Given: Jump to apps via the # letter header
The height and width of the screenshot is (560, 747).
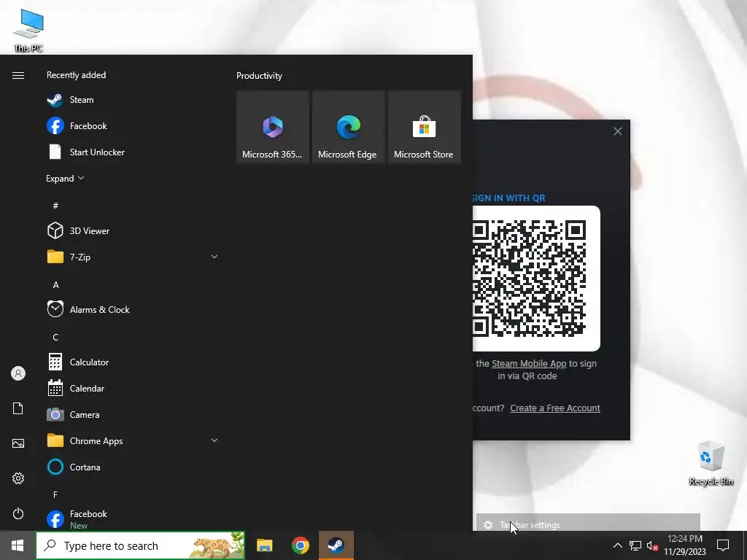Looking at the screenshot, I should tap(55, 206).
